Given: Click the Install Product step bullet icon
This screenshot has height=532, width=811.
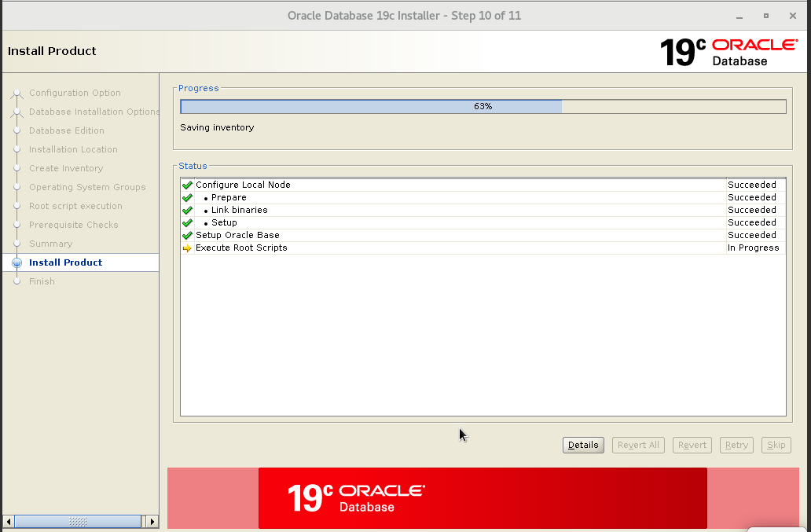Looking at the screenshot, I should click(x=17, y=262).
